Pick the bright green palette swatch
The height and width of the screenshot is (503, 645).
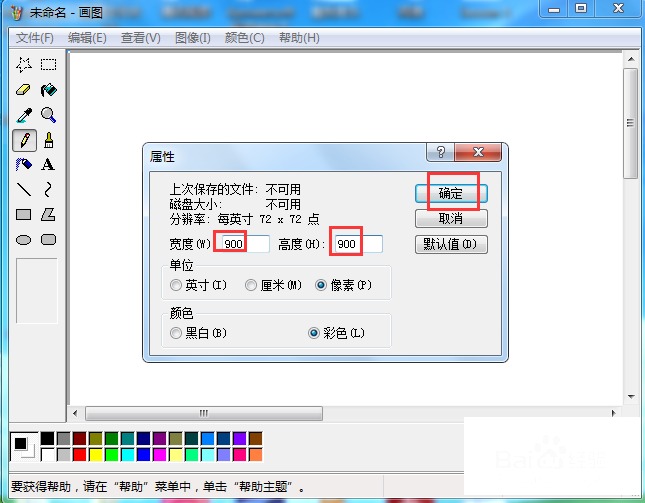tap(111, 454)
